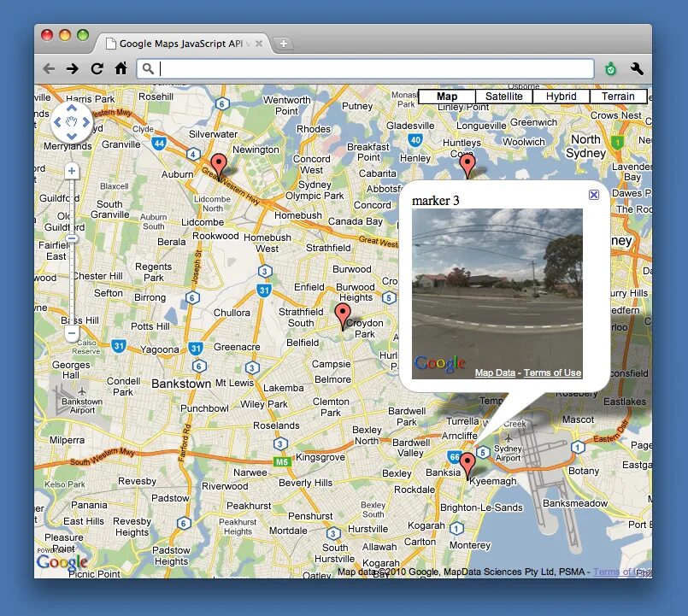This screenshot has width=688, height=616.
Task: Open a new tab with plus button
Action: 284,44
